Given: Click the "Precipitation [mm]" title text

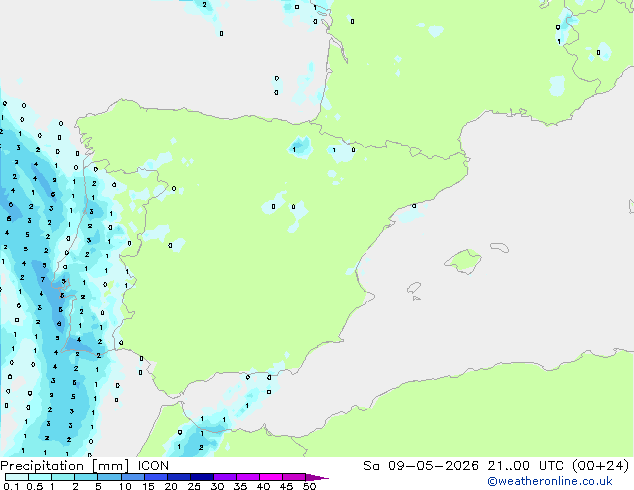Looking at the screenshot, I should tap(65, 466).
